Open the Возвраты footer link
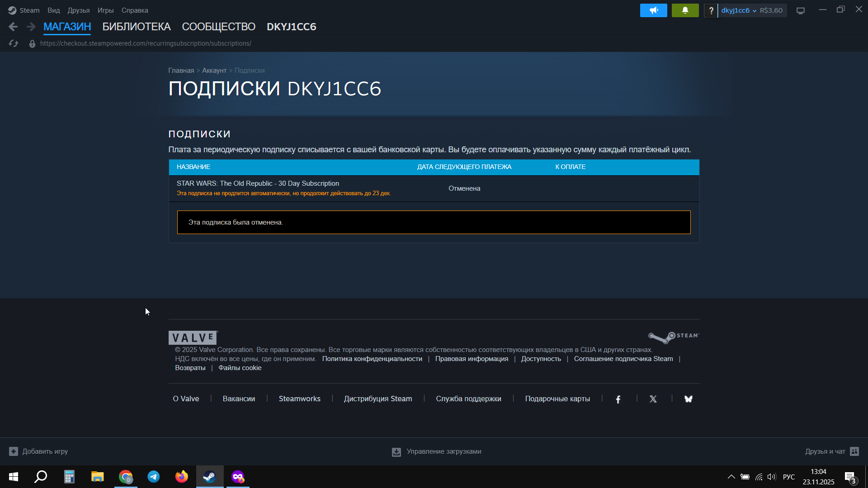 pyautogui.click(x=190, y=368)
